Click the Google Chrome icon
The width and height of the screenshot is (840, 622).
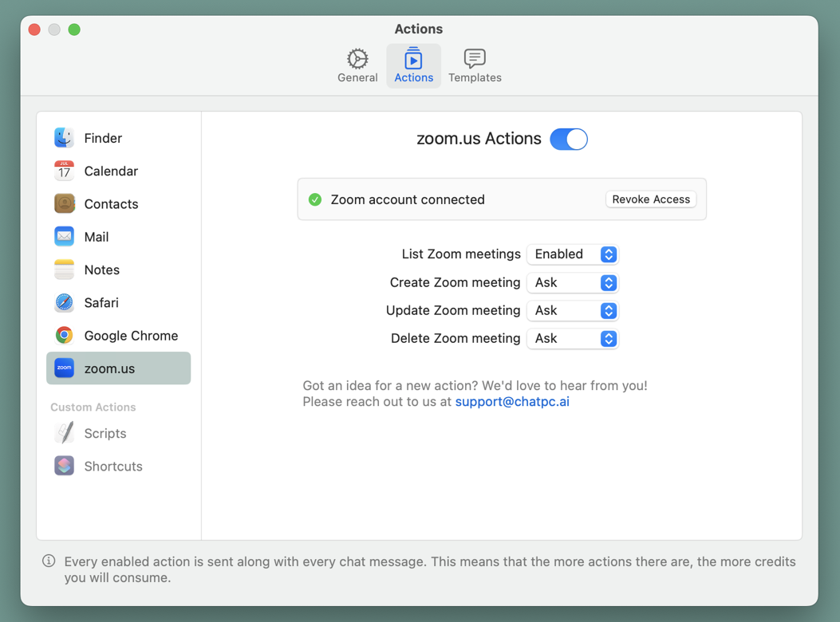click(65, 336)
